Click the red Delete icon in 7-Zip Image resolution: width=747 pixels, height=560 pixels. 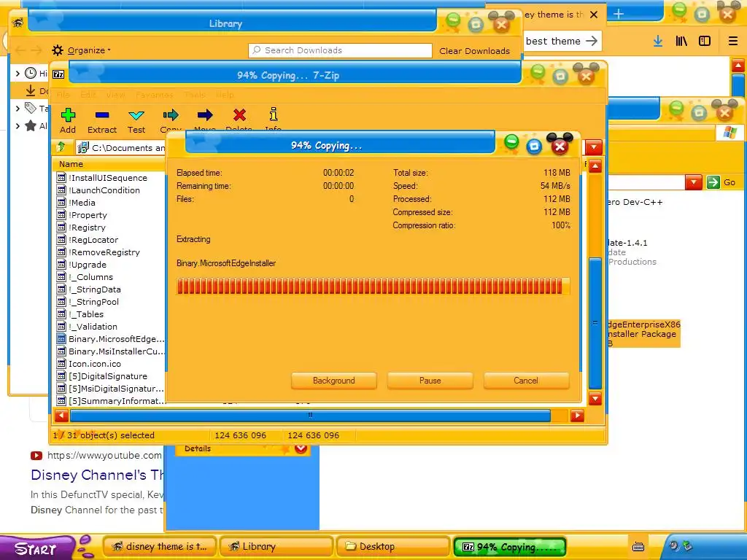click(239, 114)
